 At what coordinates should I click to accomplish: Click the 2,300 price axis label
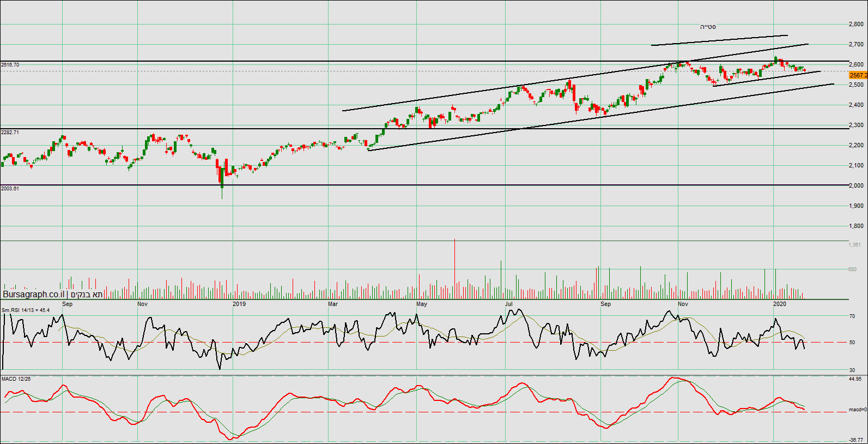pyautogui.click(x=856, y=125)
